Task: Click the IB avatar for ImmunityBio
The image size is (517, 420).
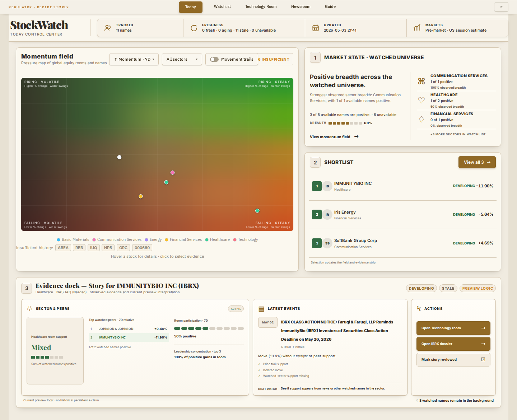Action: (327, 186)
